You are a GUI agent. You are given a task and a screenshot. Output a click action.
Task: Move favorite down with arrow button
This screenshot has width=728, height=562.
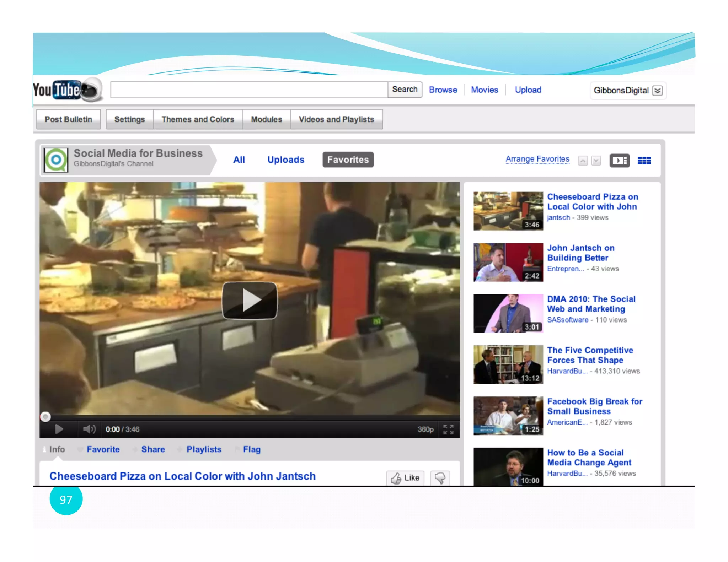click(596, 161)
